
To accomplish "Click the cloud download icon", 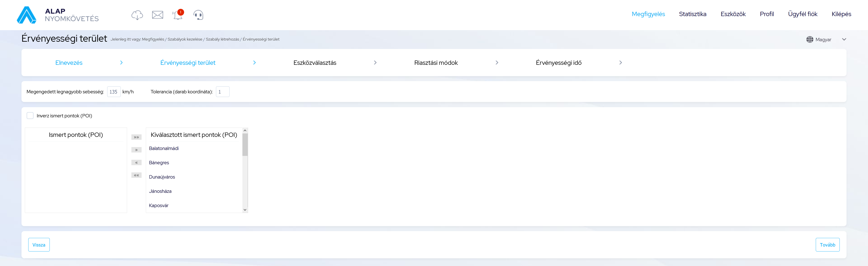I will pos(137,15).
